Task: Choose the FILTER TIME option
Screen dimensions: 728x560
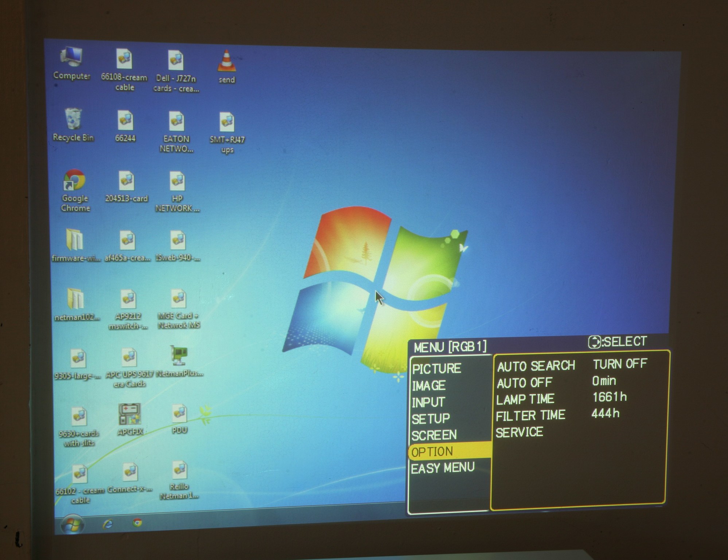Action: tap(531, 415)
